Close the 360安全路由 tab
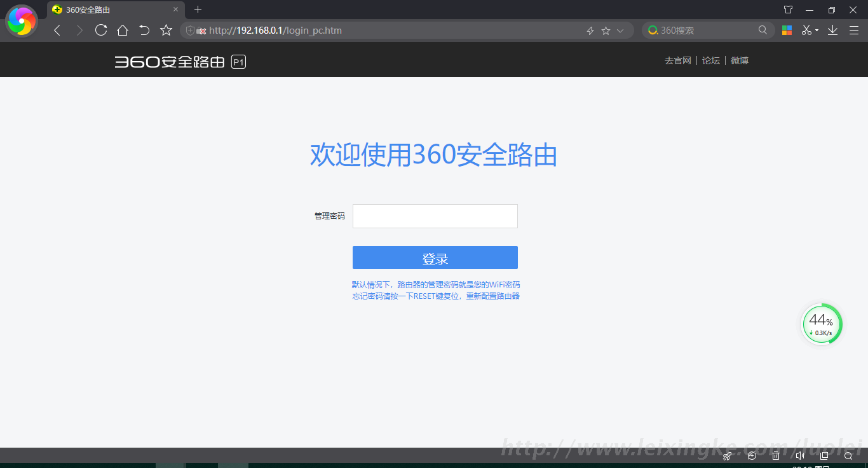 pos(176,10)
